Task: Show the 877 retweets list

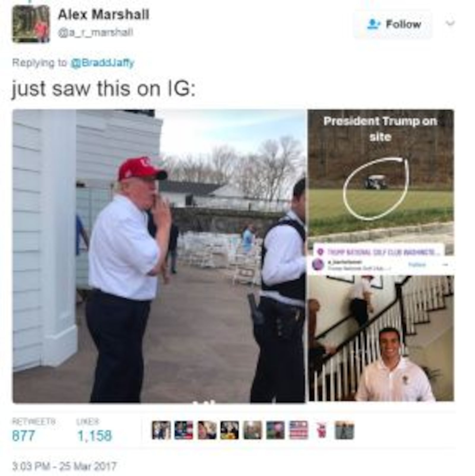Action: coord(34,430)
